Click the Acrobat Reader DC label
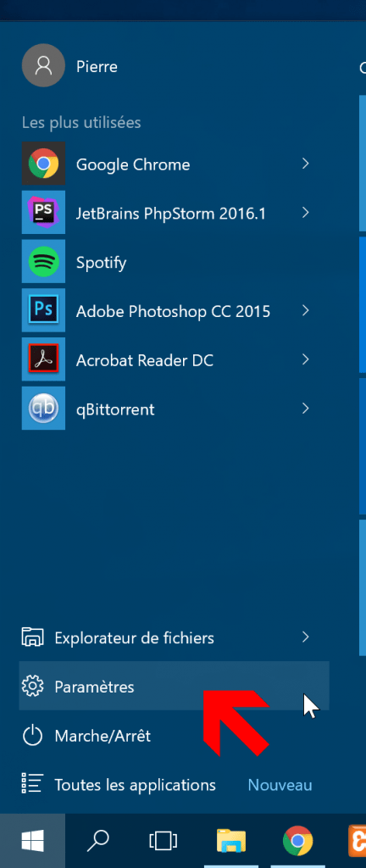Viewport: 366px width, 868px height. (x=145, y=360)
